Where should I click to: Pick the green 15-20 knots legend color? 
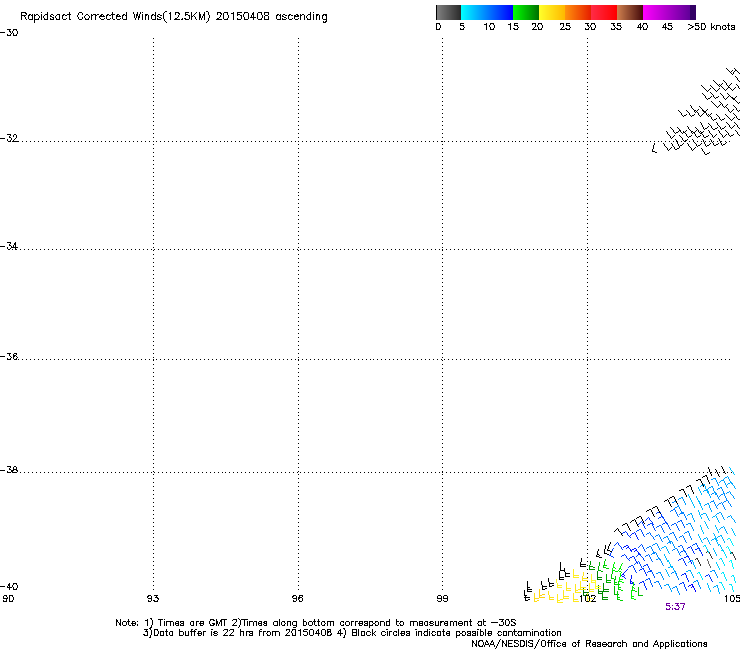pyautogui.click(x=526, y=12)
